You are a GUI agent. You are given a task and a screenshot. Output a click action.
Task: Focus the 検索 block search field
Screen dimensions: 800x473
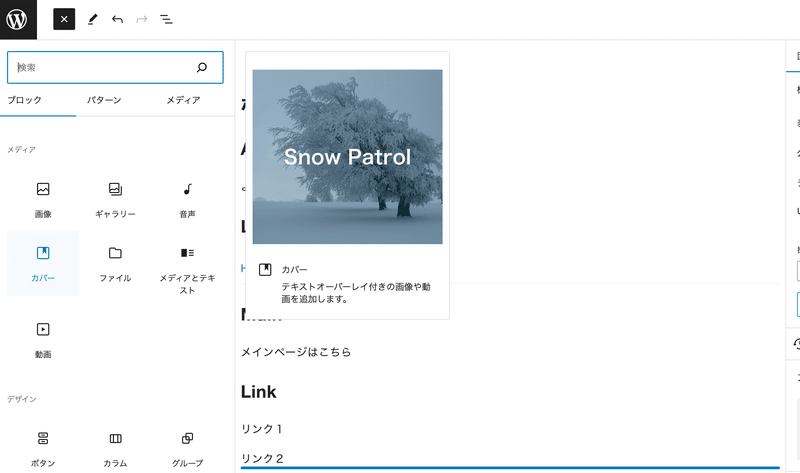pos(115,67)
